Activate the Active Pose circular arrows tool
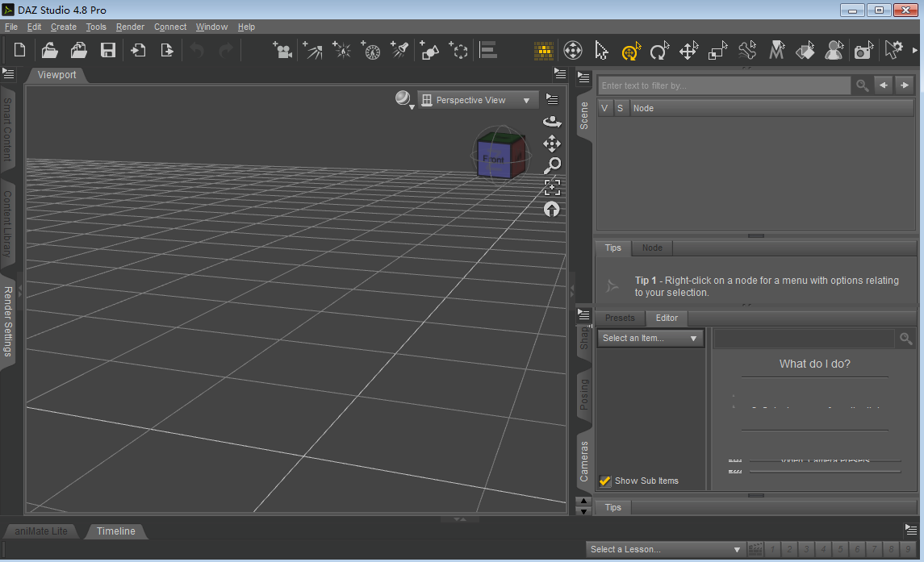The width and height of the screenshot is (924, 562). pos(573,51)
